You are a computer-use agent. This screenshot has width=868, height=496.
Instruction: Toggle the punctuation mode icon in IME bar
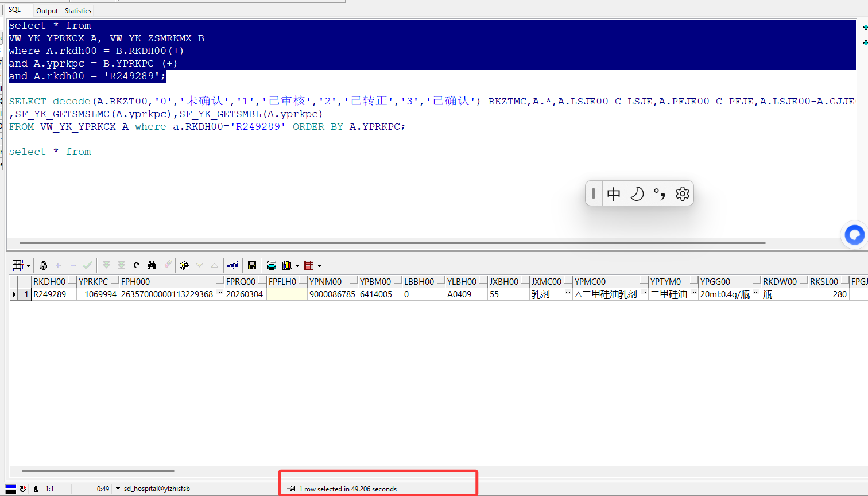point(660,194)
